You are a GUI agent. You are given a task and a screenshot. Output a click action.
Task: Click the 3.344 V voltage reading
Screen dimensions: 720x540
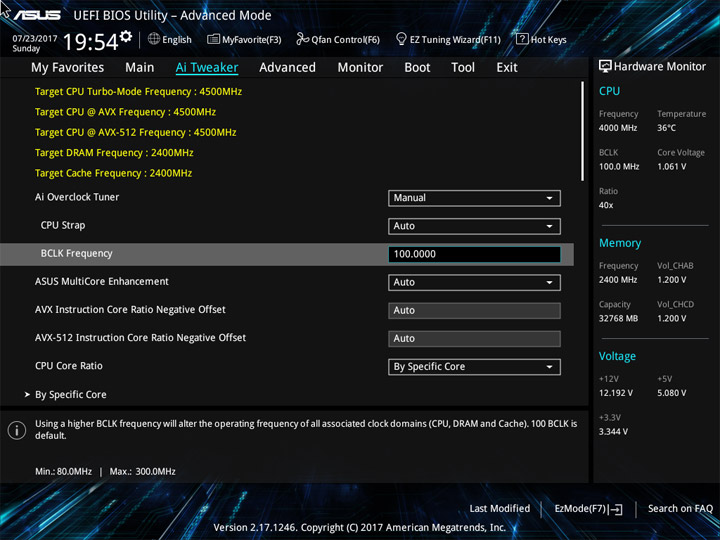click(613, 432)
